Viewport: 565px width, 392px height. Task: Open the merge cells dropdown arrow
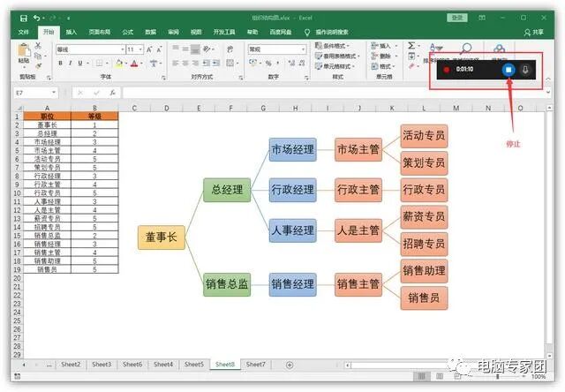237,64
